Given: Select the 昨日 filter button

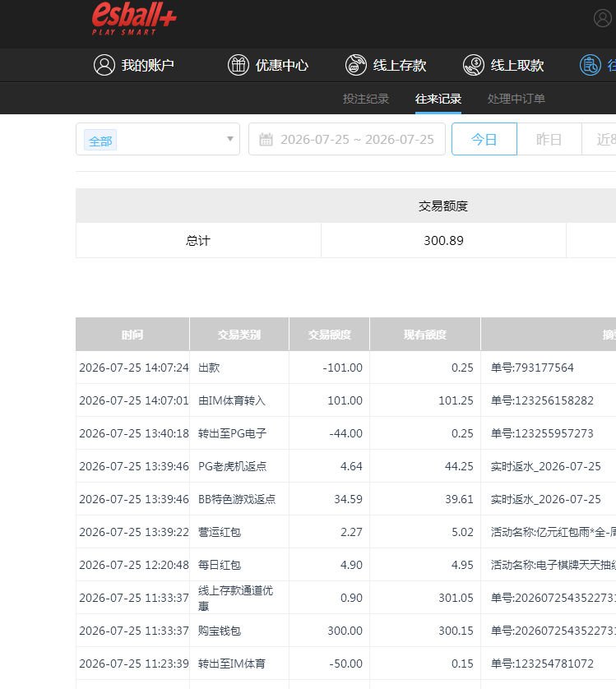Looking at the screenshot, I should pyautogui.click(x=549, y=139).
